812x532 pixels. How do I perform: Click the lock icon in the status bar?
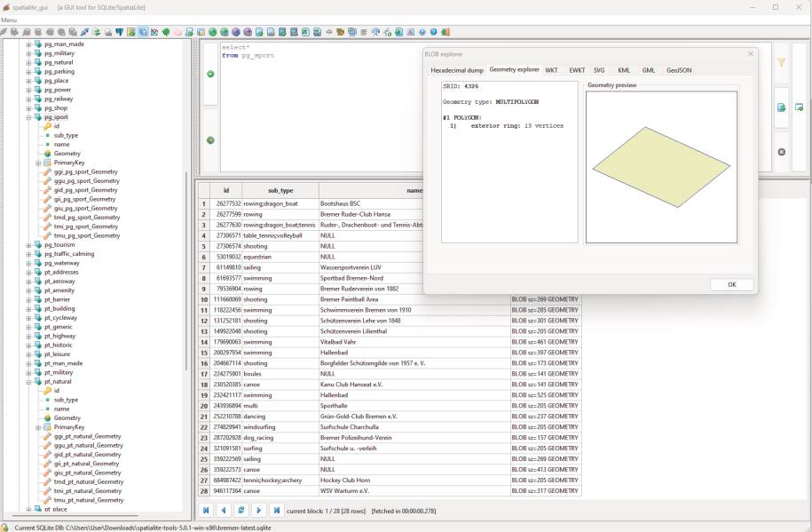tap(4, 528)
